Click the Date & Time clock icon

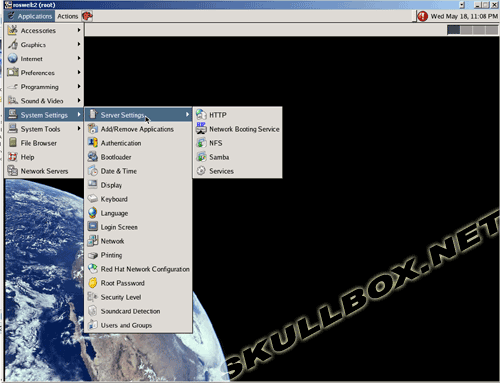tap(93, 171)
